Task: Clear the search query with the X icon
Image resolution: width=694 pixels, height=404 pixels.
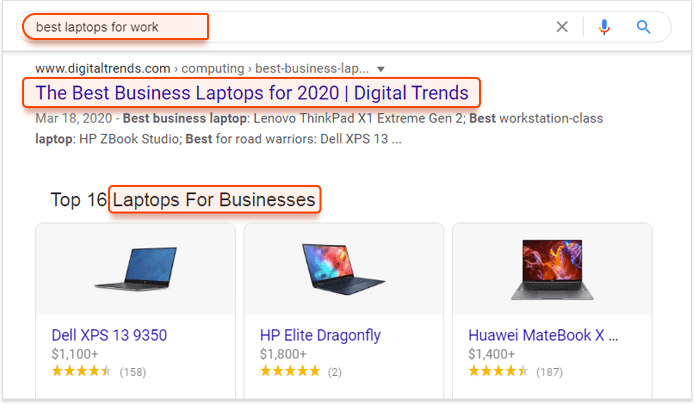Action: [x=562, y=27]
